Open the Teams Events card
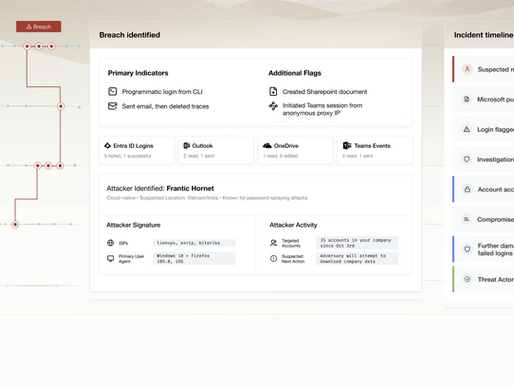Screen dimensions: 514x386 click(375, 150)
